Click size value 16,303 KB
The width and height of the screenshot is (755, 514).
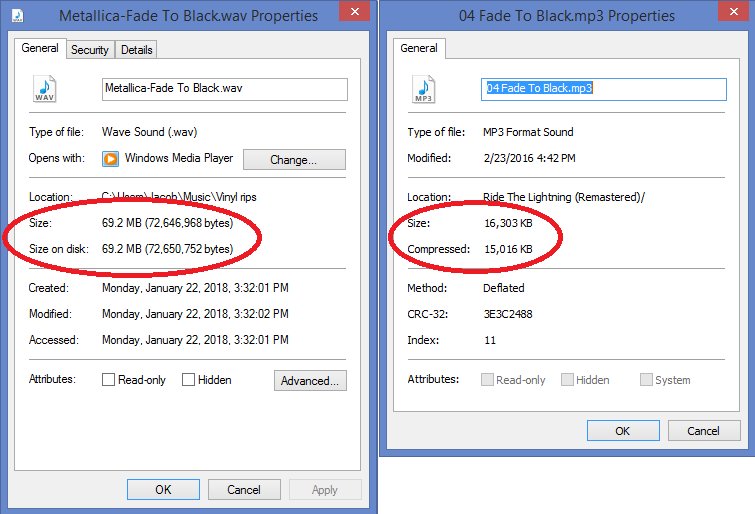508,223
